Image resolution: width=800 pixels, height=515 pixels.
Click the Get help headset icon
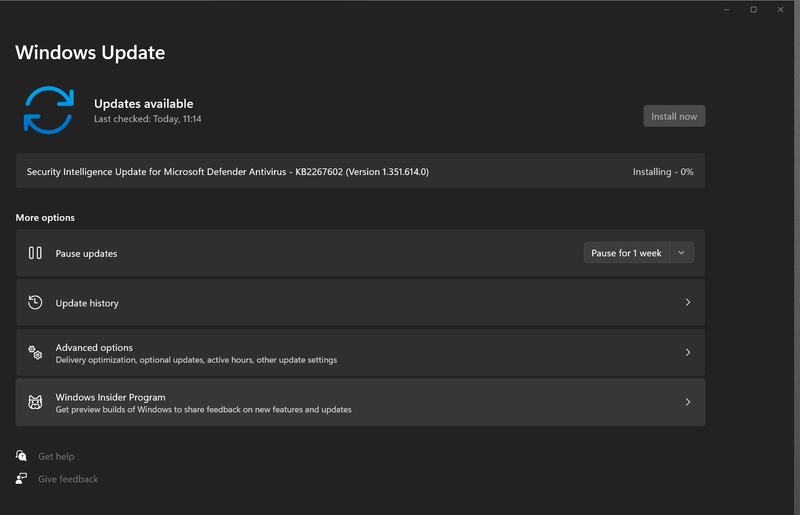[21, 456]
